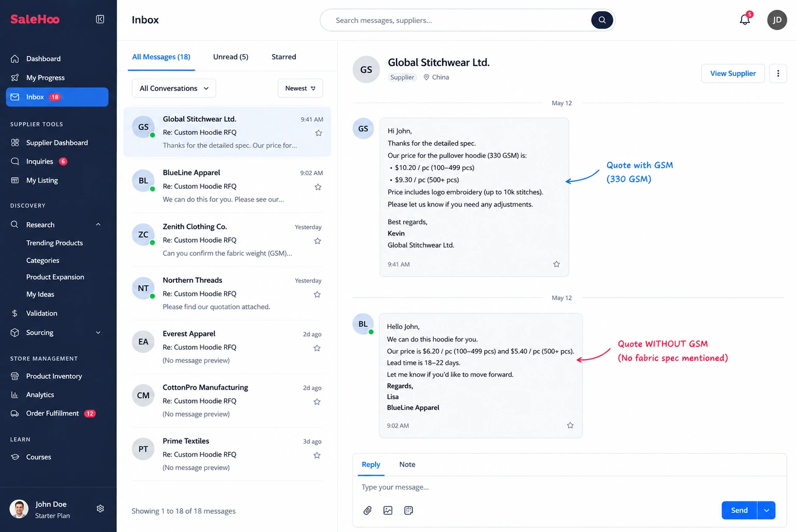
Task: Star the Northern Threads conversation
Action: pos(317,294)
